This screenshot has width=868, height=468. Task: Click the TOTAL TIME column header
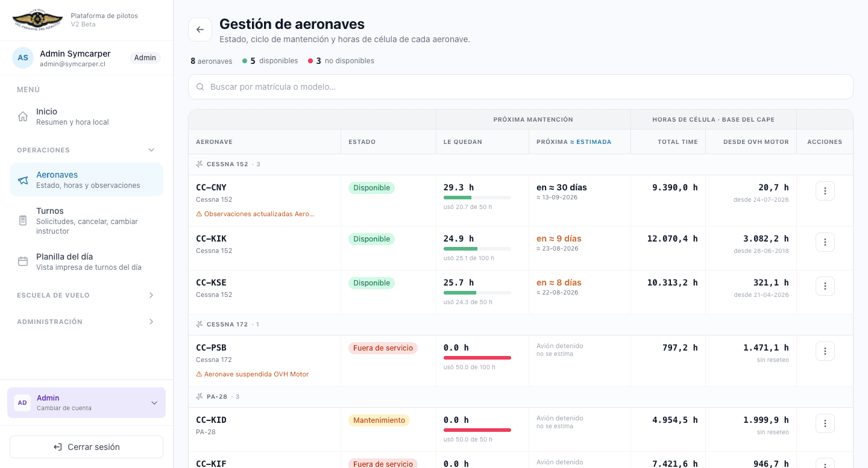(678, 142)
